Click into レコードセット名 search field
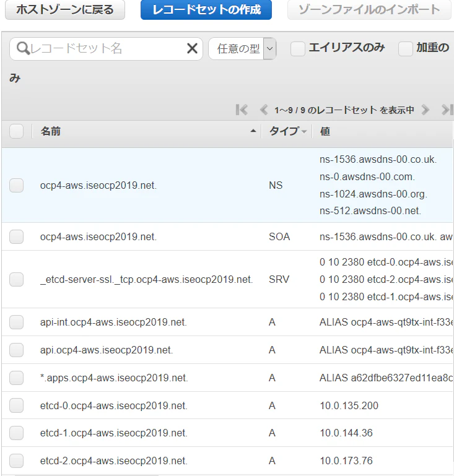This screenshot has width=454, height=476. point(107,48)
